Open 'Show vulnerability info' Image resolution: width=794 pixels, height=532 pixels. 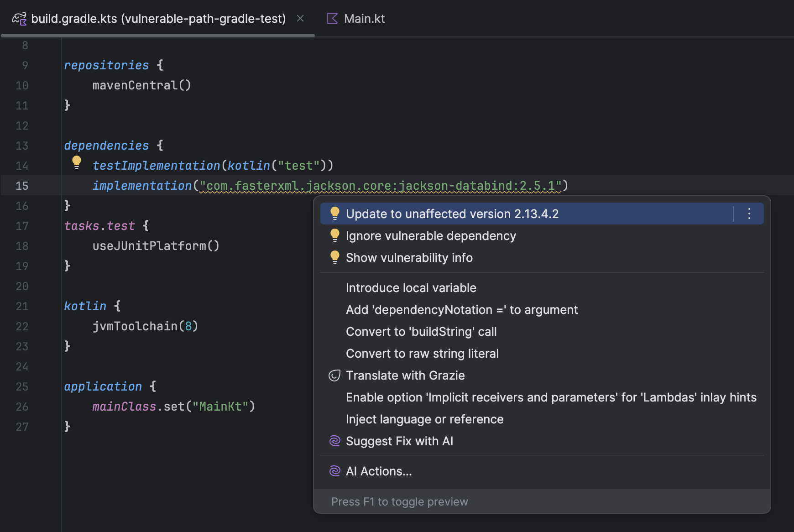409,257
